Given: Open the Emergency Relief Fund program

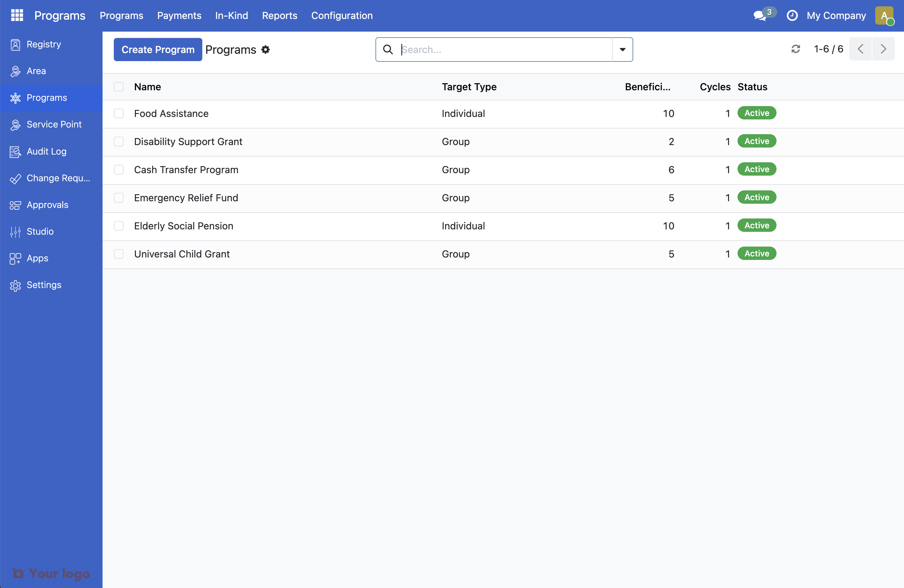Looking at the screenshot, I should click(x=186, y=198).
